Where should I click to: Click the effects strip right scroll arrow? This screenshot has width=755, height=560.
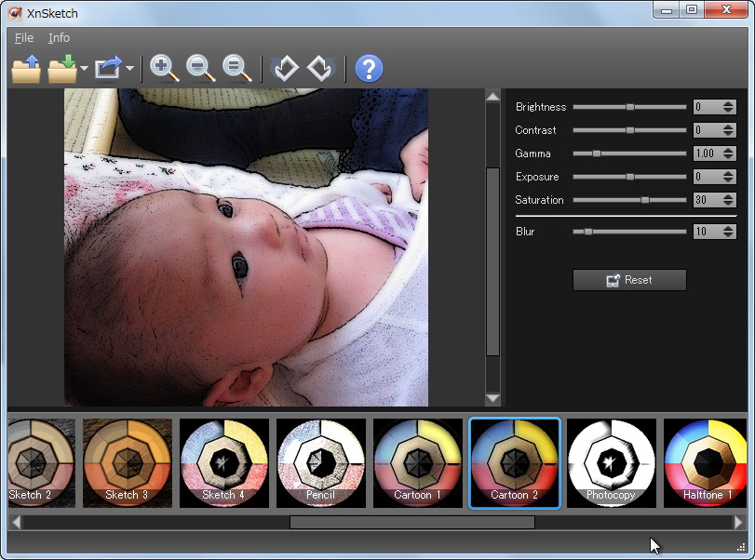[x=738, y=522]
